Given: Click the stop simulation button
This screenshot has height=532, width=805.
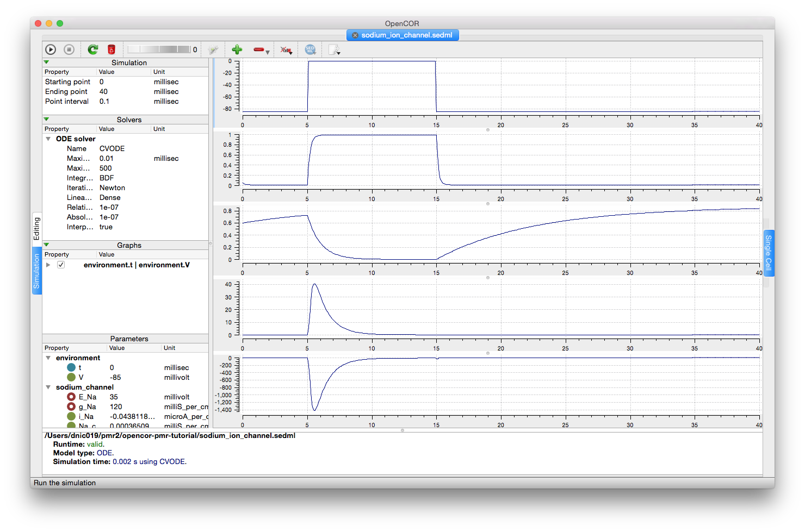Looking at the screenshot, I should (69, 49).
